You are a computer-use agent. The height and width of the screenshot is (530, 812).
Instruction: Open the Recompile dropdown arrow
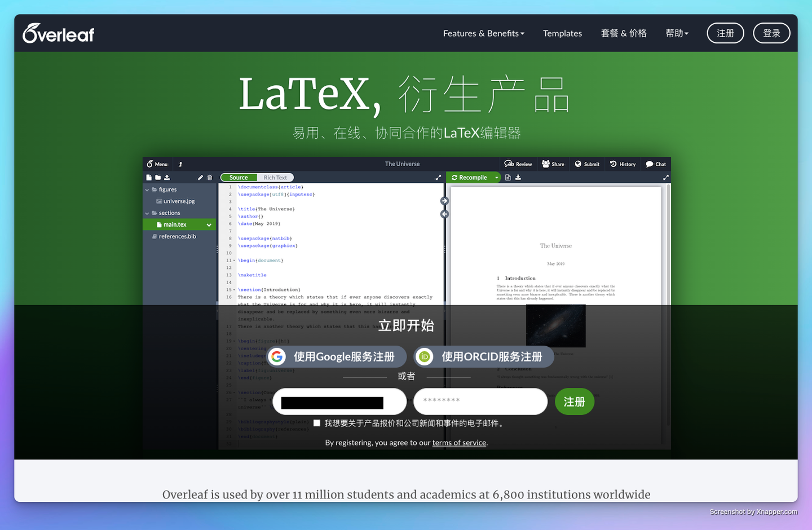coord(496,177)
